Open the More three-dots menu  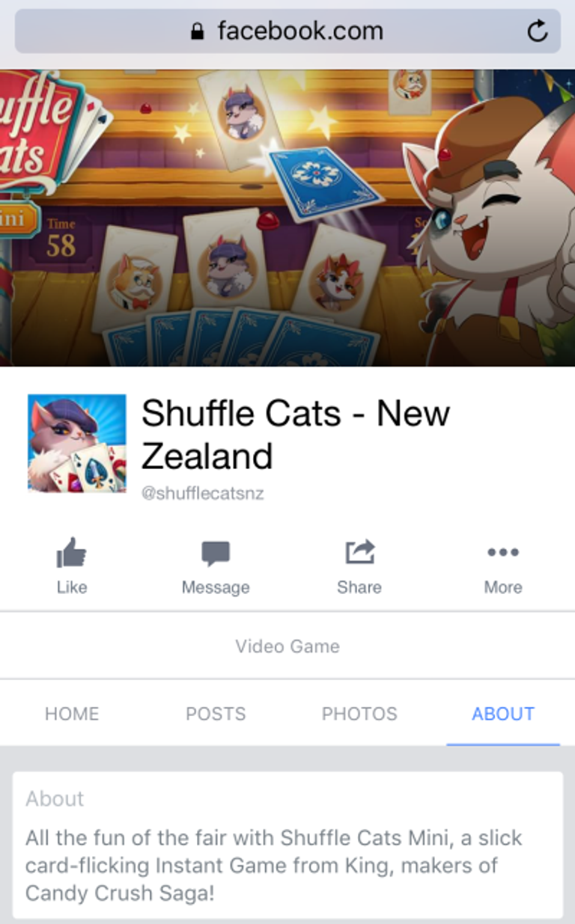click(503, 552)
